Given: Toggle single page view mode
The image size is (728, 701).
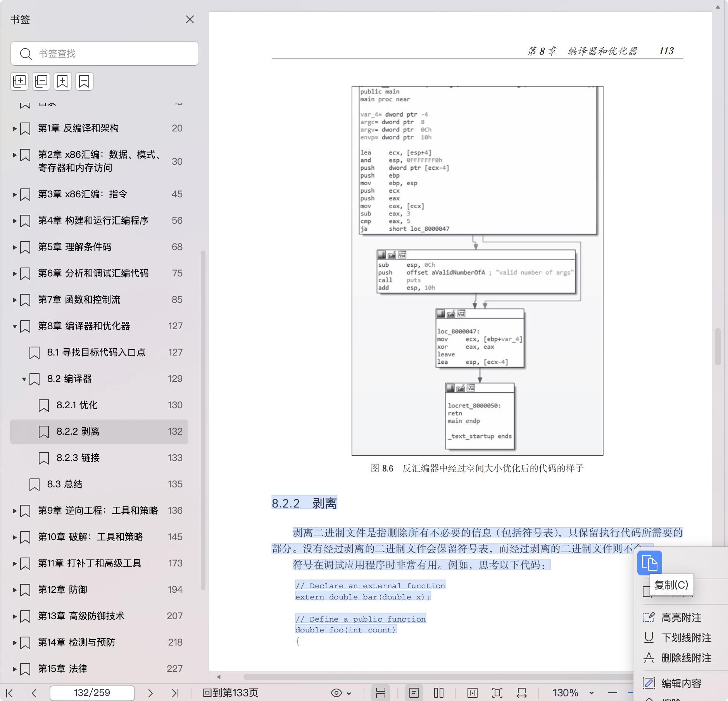Looking at the screenshot, I should (414, 693).
